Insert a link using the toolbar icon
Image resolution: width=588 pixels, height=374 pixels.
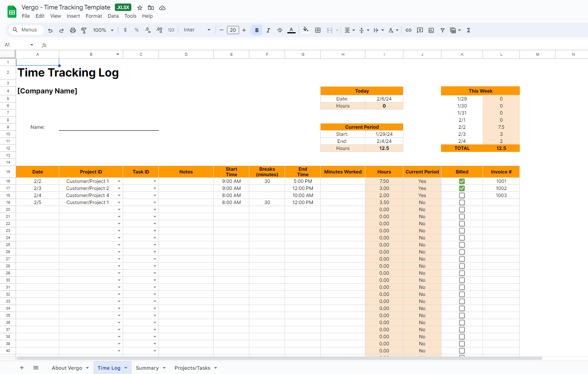pos(409,30)
